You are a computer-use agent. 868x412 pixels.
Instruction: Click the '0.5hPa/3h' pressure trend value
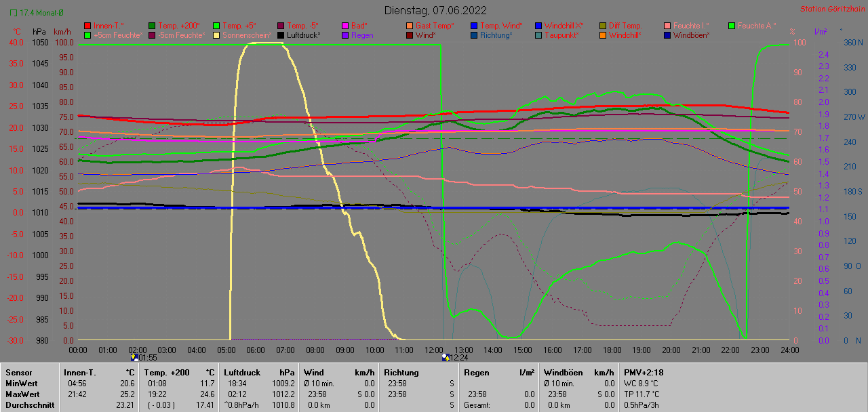point(643,405)
